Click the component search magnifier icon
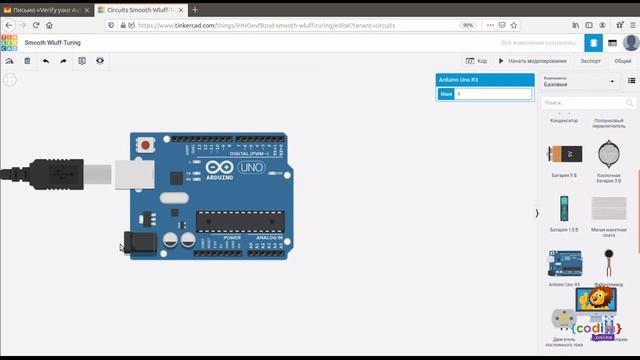This screenshot has height=360, width=640. coord(629,103)
